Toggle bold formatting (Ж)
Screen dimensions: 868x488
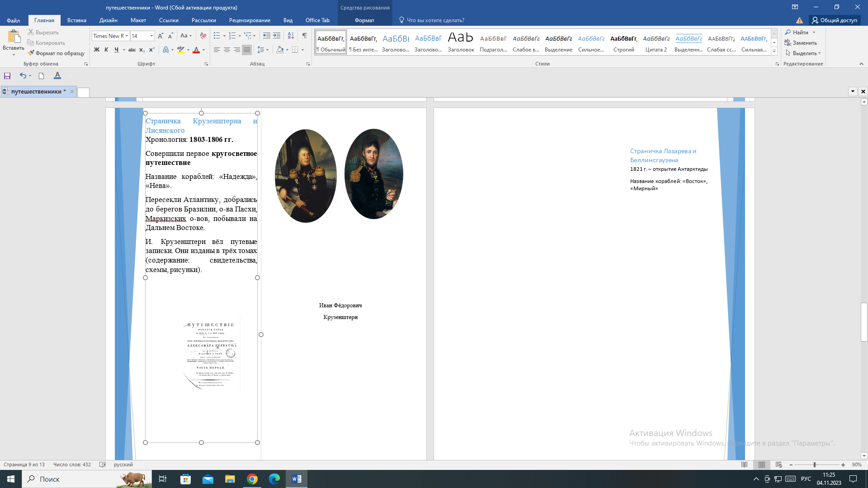coord(96,50)
